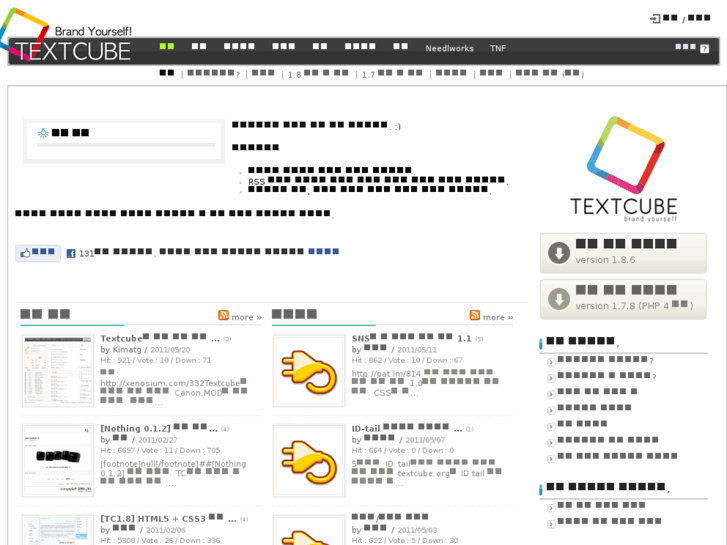Open SNS 1.1 plugin title link
Screen dimensions: 727x545
pos(411,338)
